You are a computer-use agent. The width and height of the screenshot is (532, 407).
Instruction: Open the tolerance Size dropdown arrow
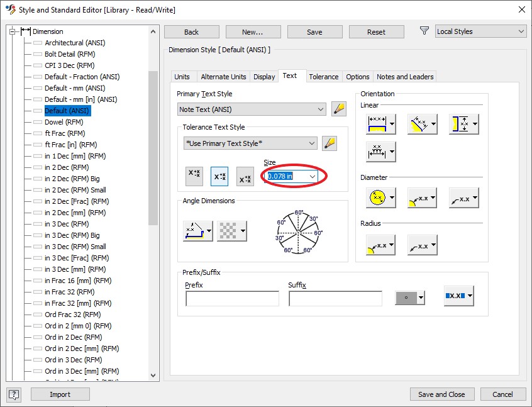point(312,176)
